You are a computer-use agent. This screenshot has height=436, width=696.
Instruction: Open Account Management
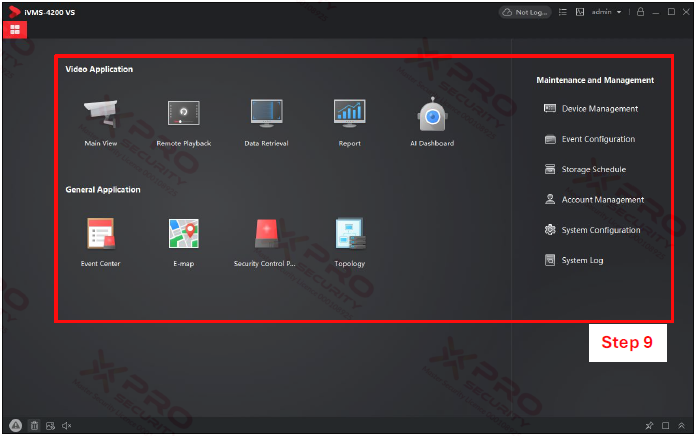594,200
